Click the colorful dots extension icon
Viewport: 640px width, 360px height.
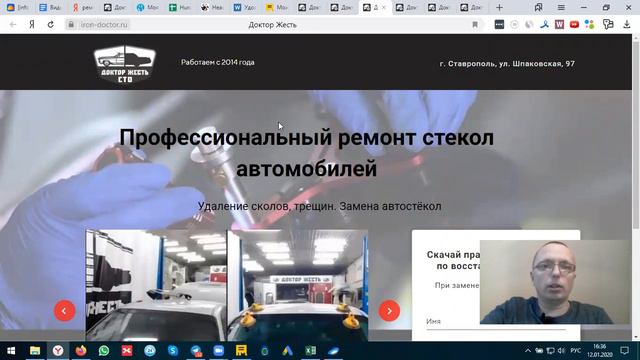point(589,24)
